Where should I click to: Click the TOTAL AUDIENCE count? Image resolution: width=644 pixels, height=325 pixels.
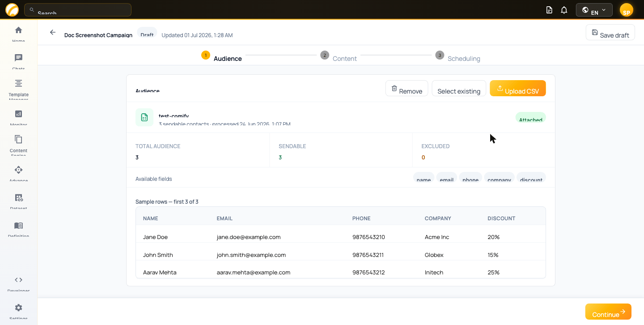point(137,158)
